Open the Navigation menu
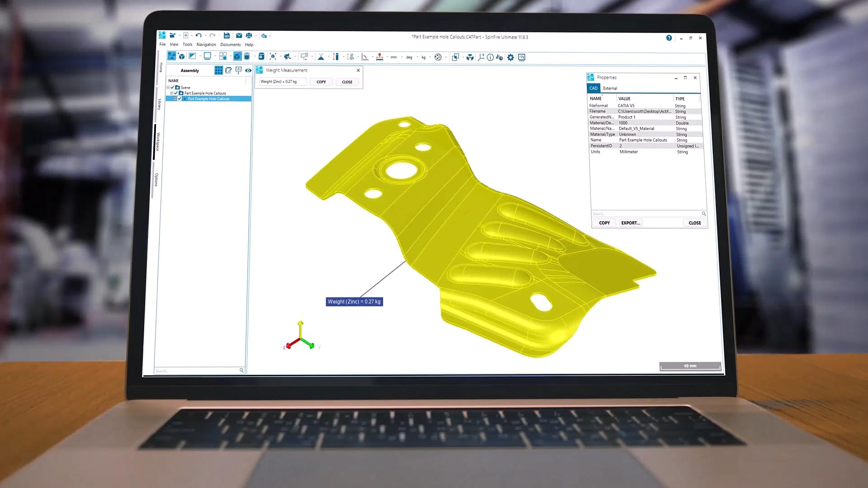 click(206, 45)
